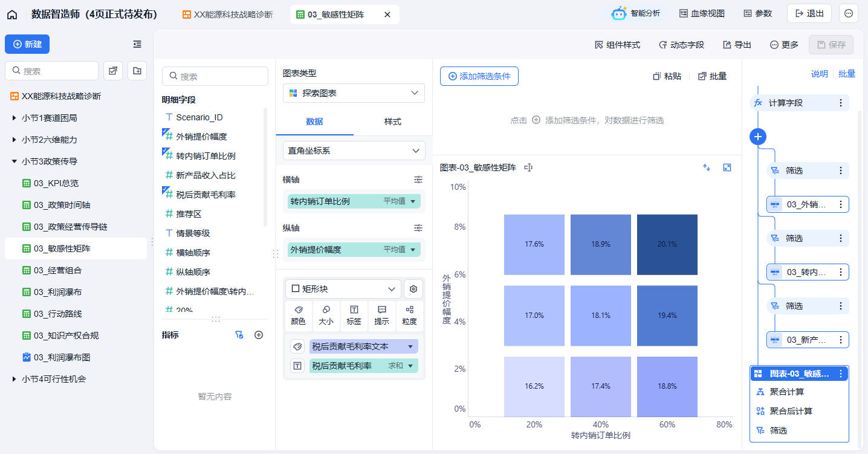Click the 说明 link in the right panel
This screenshot has width=868, height=454.
[x=820, y=74]
